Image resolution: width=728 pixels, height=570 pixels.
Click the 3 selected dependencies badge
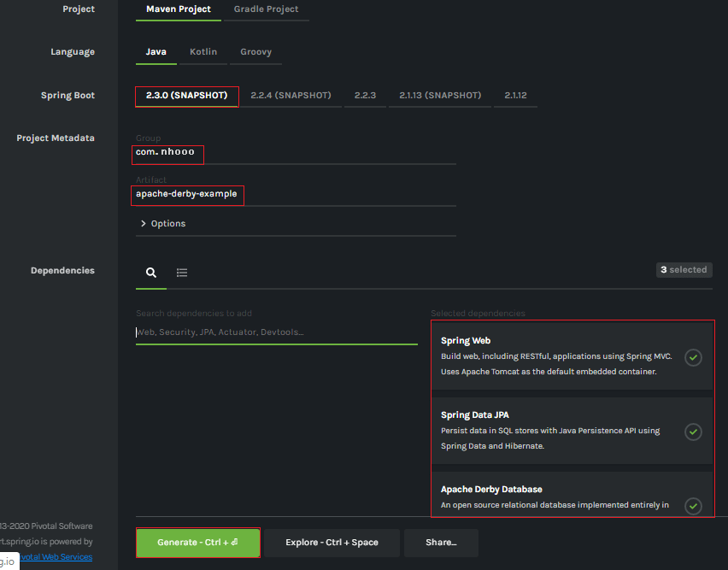tap(684, 269)
